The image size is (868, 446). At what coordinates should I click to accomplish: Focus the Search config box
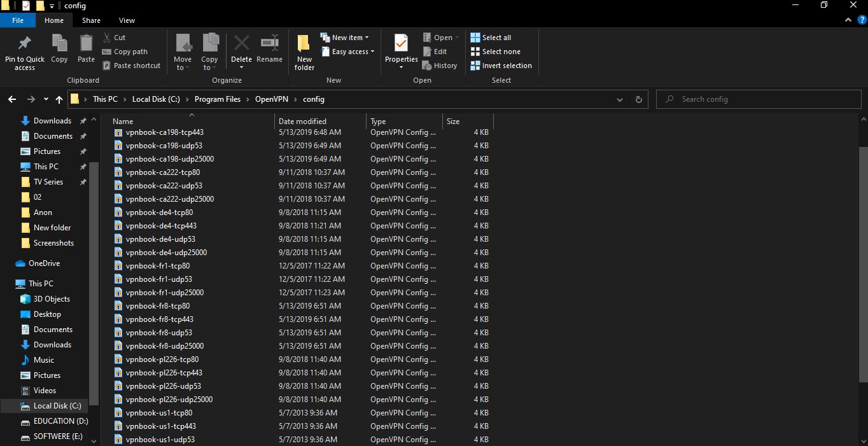(759, 99)
